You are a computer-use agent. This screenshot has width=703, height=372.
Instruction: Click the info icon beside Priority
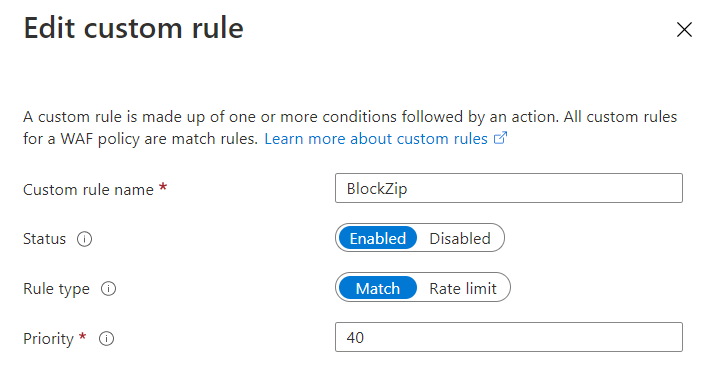pos(106,338)
